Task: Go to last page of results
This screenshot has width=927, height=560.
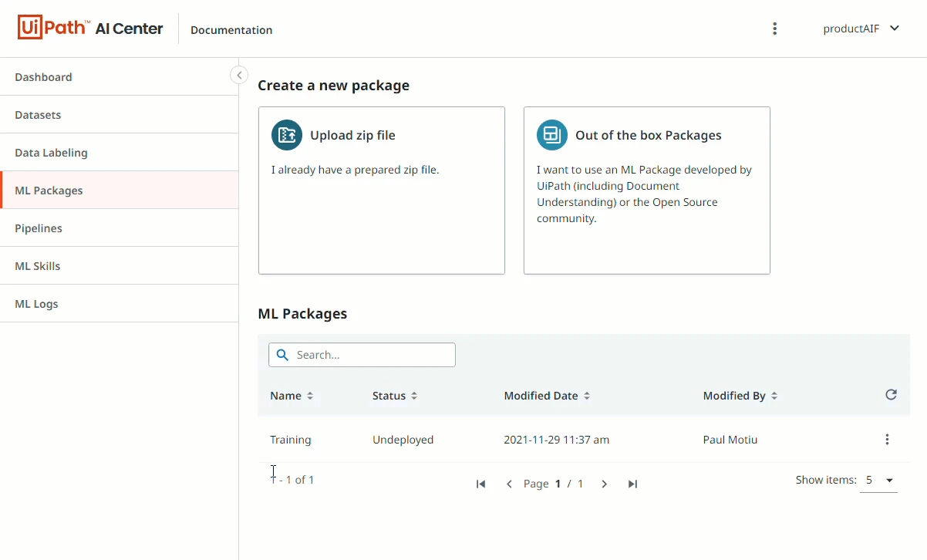Action: pyautogui.click(x=632, y=484)
